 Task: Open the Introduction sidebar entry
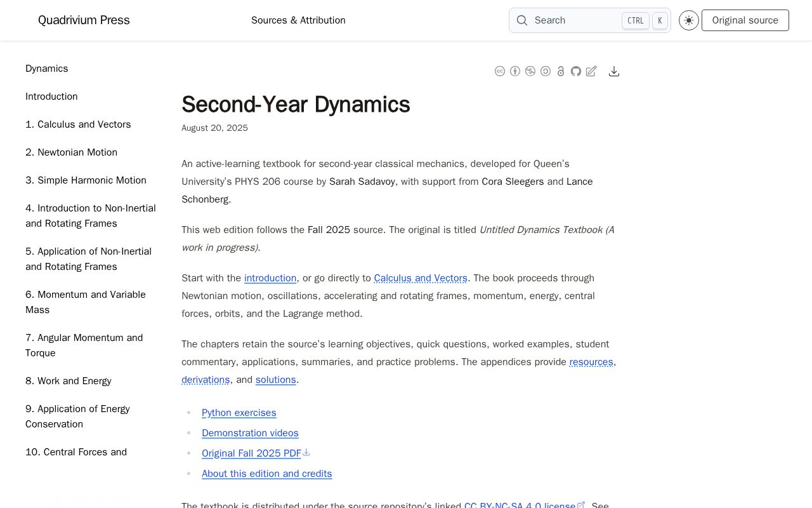click(51, 97)
